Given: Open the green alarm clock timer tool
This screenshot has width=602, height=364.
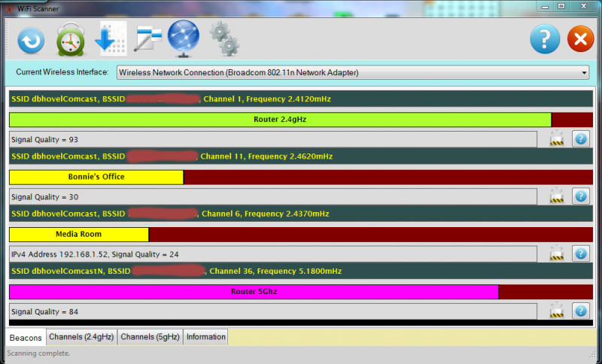Looking at the screenshot, I should (x=71, y=40).
